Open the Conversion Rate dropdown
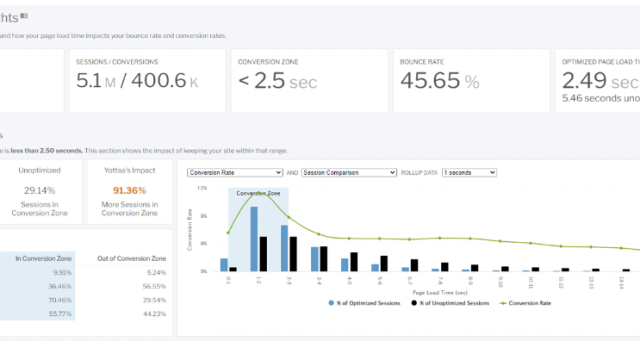Image resolution: width=640 pixels, height=360 pixels. 235,173
